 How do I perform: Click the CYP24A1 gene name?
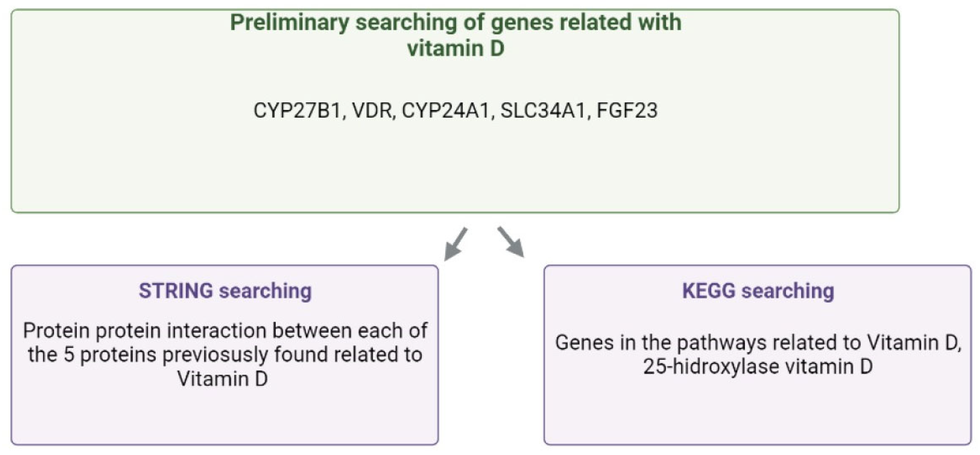pos(445,111)
